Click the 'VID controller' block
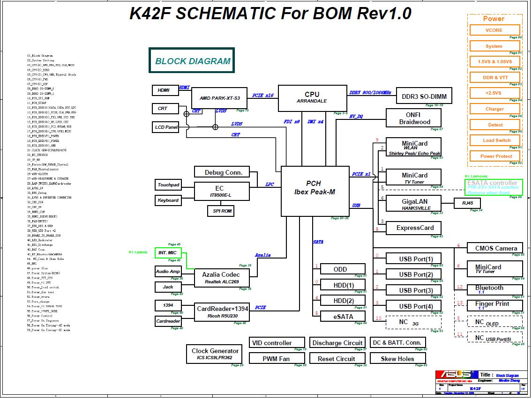This screenshot has height=399, width=532. (x=277, y=343)
